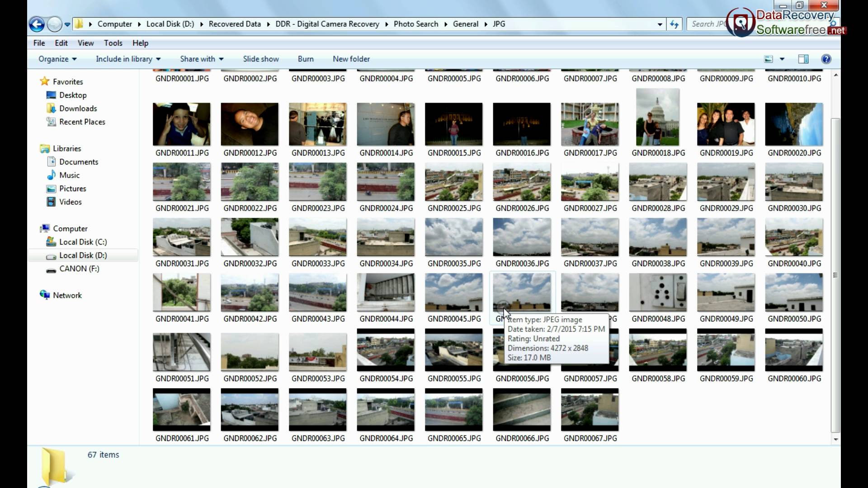Start the Slide show
This screenshot has width=868, height=488.
click(x=261, y=59)
